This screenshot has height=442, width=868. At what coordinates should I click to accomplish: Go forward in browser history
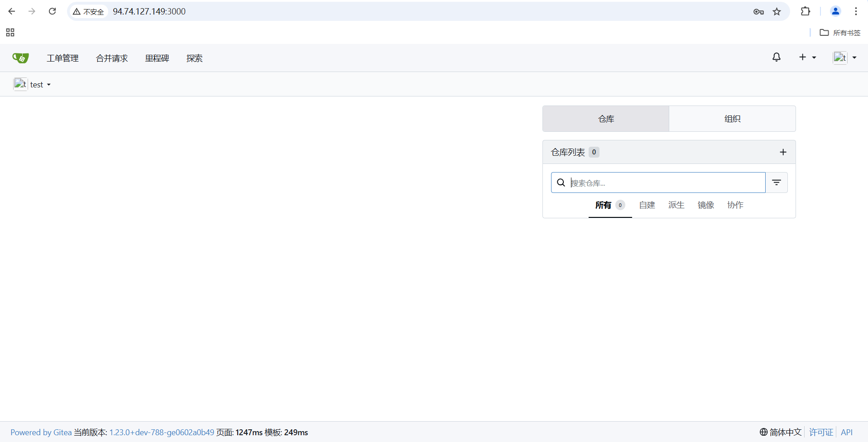tap(32, 11)
